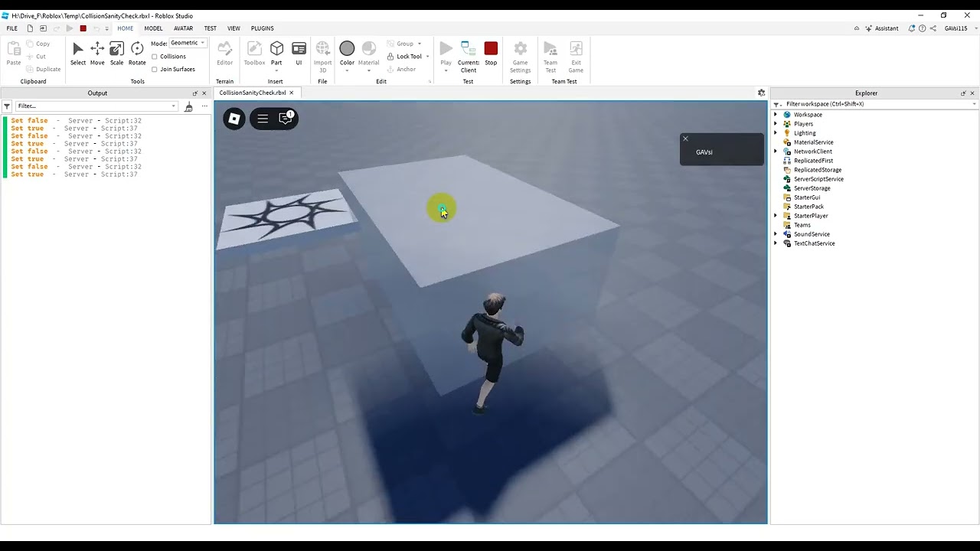Open the Toolbox
Image resolution: width=980 pixels, height=551 pixels.
[254, 54]
